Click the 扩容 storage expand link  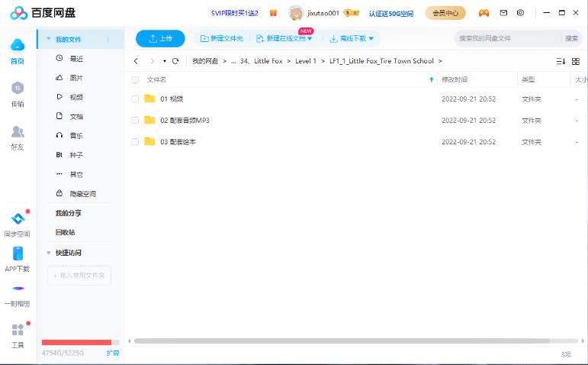point(113,353)
